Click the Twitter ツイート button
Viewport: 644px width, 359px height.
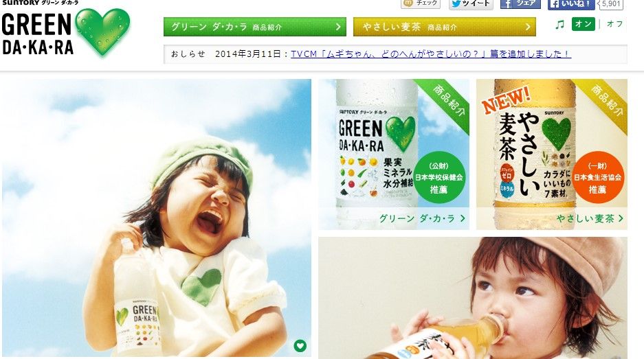click(471, 4)
